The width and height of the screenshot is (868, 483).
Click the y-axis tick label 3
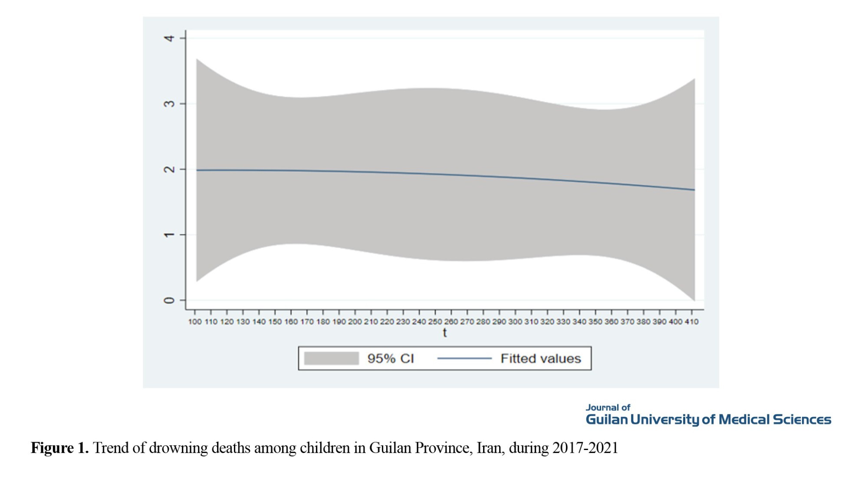coord(169,104)
